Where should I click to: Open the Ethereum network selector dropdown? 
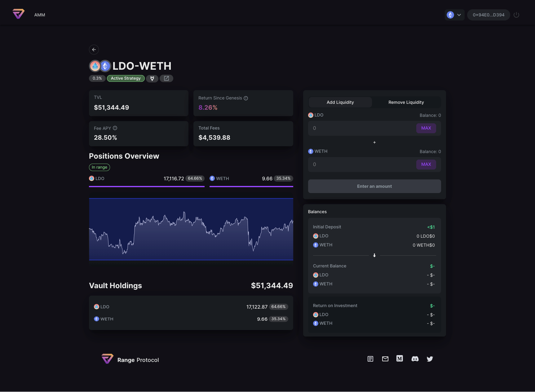tap(454, 15)
